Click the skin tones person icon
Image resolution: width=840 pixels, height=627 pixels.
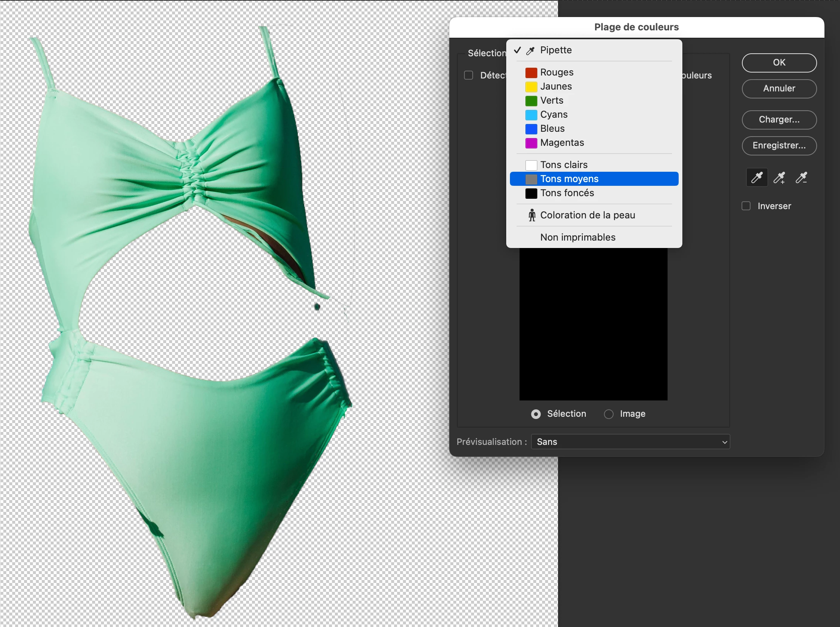(532, 215)
